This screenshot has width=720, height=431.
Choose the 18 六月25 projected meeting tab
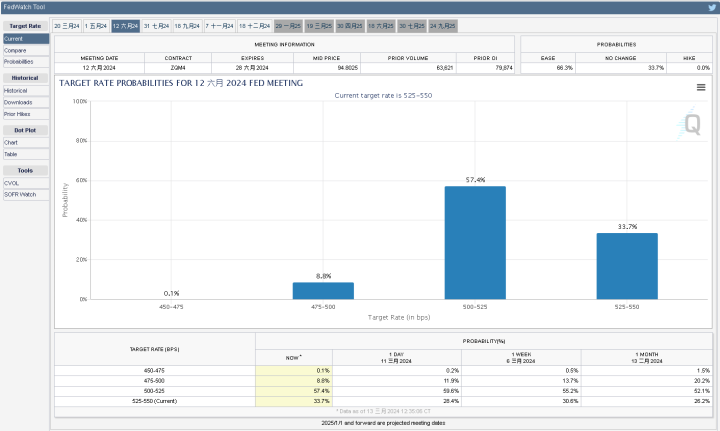coord(381,26)
